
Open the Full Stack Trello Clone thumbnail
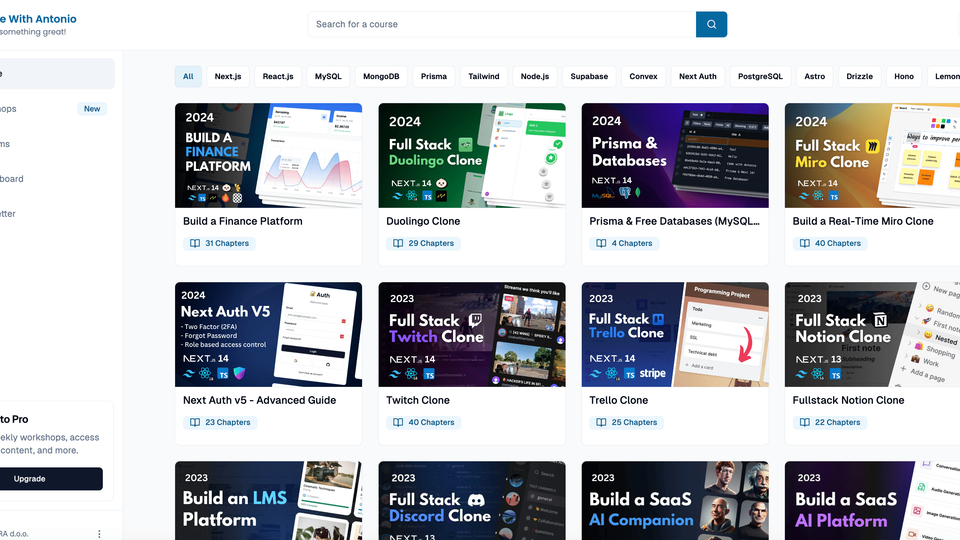[675, 334]
